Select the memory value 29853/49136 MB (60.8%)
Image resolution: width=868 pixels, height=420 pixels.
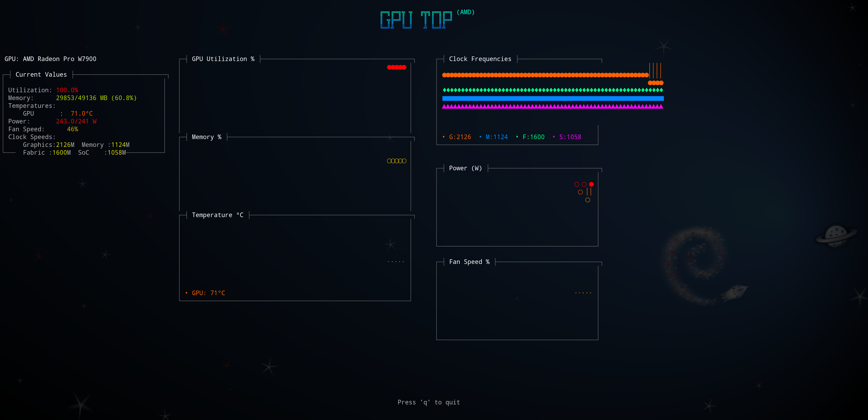pos(96,98)
